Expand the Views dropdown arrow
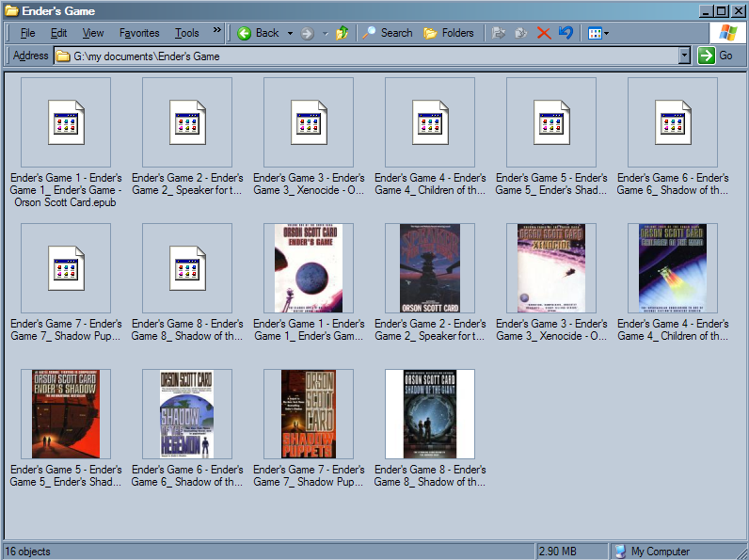This screenshot has width=749, height=560. click(x=607, y=34)
